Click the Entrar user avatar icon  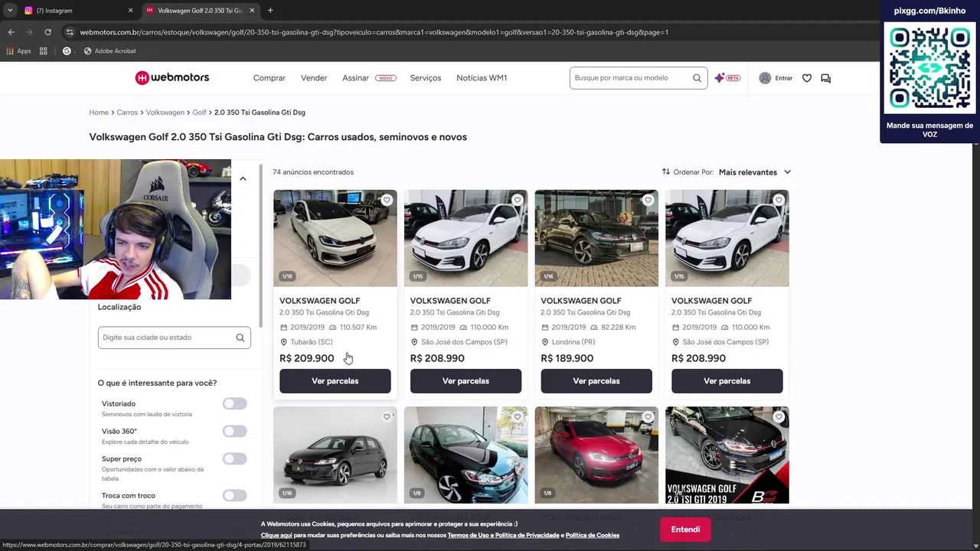pos(765,78)
